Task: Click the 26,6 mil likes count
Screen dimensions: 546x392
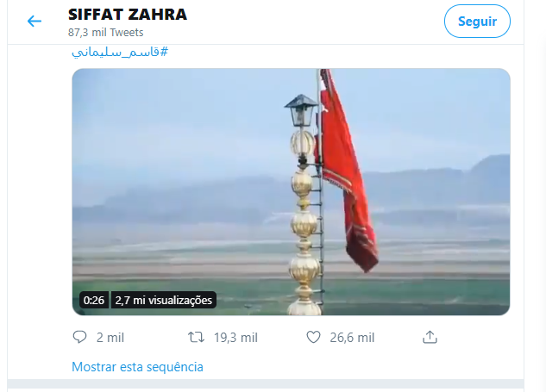Action: [352, 338]
